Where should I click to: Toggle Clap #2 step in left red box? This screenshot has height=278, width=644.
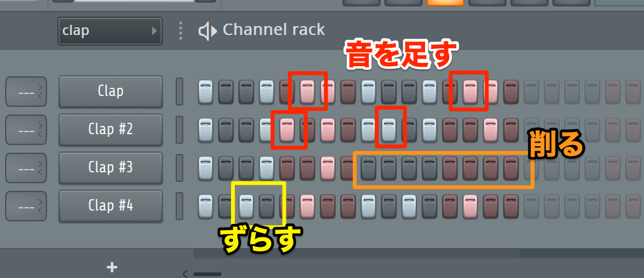click(x=286, y=129)
